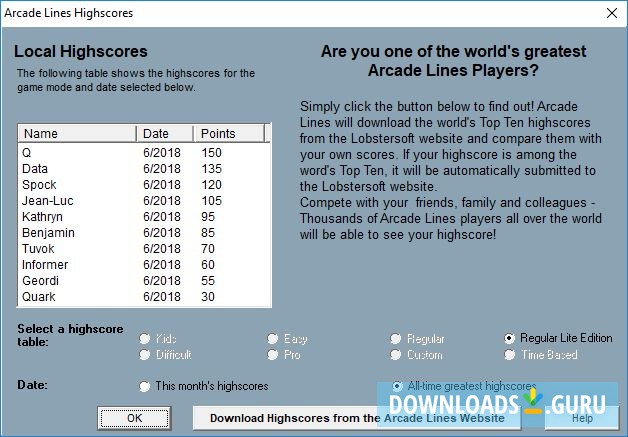Select the Easy highscore table option

[x=273, y=338]
